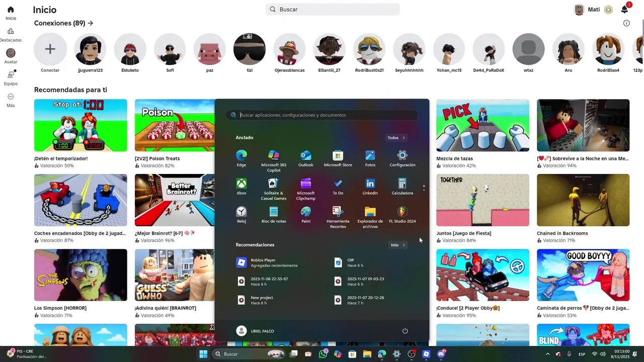
Task: Open Outlook in Start menu
Action: coord(306,158)
